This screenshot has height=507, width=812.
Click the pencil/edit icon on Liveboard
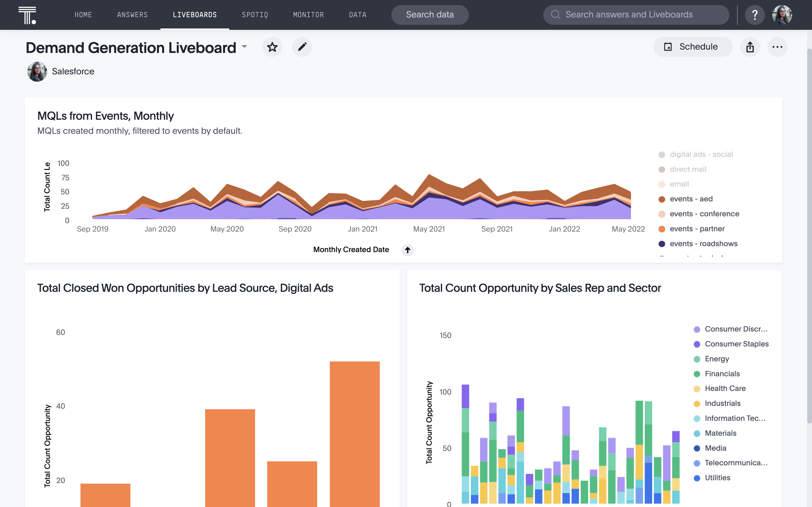[301, 47]
